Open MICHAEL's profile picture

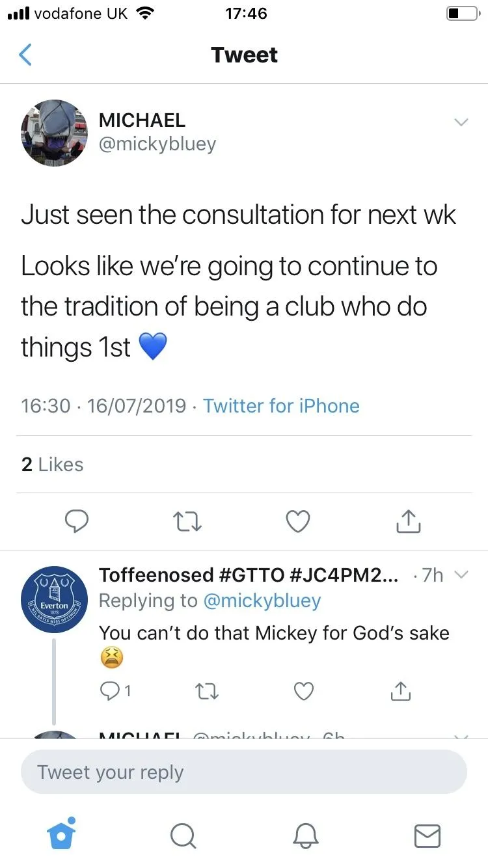click(54, 133)
